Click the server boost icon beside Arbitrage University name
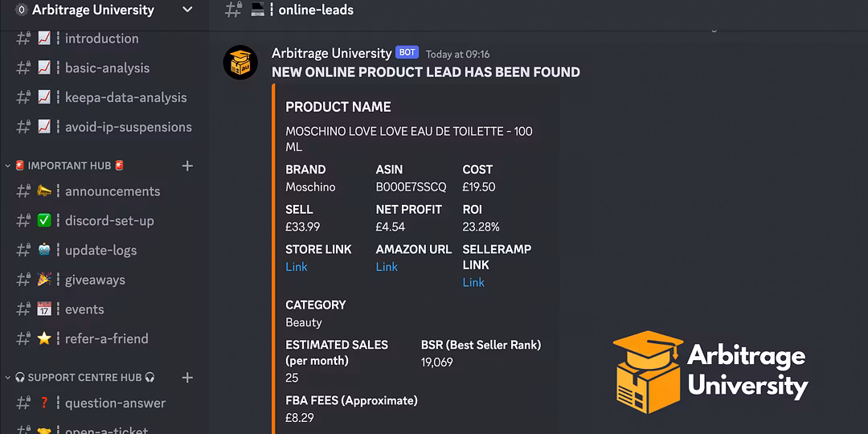Image resolution: width=868 pixels, height=434 pixels. pos(21,10)
